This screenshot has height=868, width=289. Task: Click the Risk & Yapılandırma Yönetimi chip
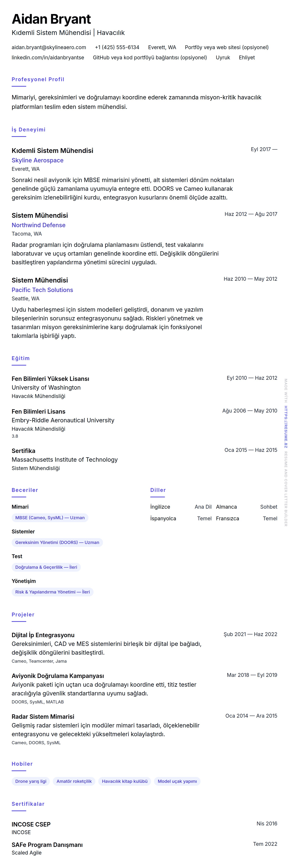tap(53, 592)
